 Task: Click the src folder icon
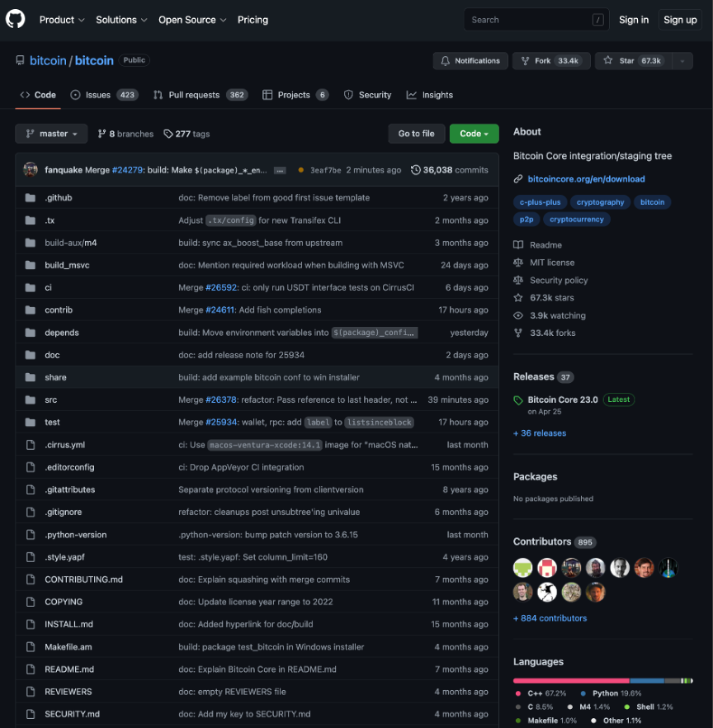(x=31, y=399)
